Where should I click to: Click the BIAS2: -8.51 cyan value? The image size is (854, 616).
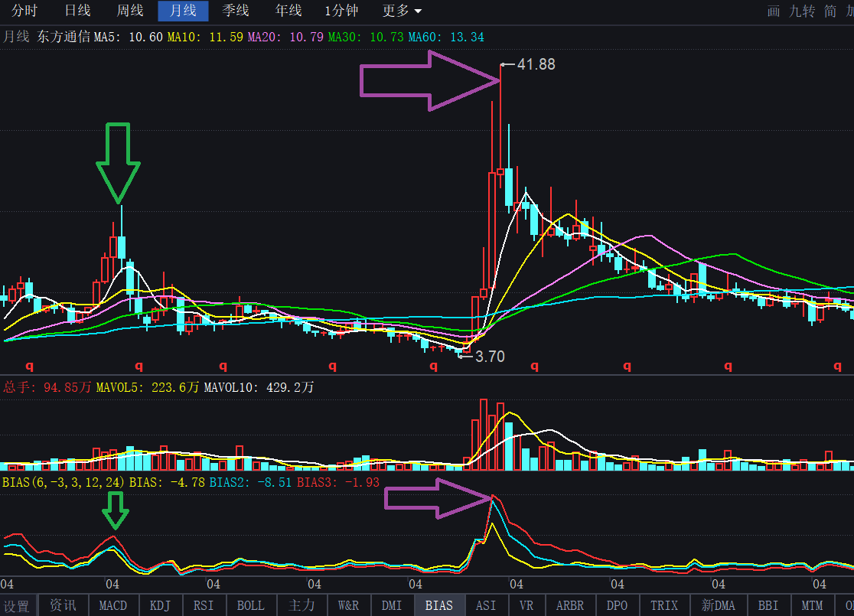(250, 483)
